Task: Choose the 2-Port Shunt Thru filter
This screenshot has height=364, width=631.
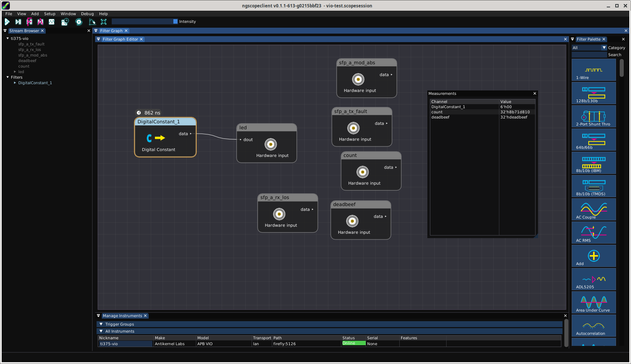Action: [x=594, y=117]
